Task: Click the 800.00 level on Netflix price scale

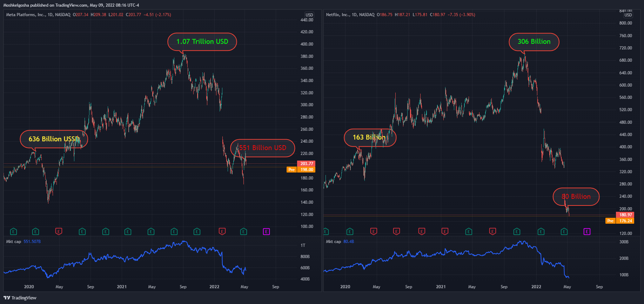Action: pyautogui.click(x=625, y=23)
